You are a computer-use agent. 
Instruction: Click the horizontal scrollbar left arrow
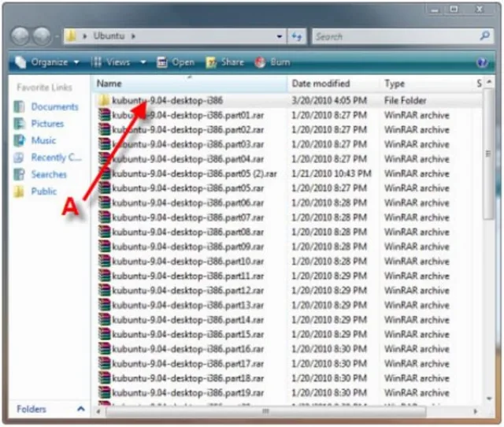[x=98, y=411]
